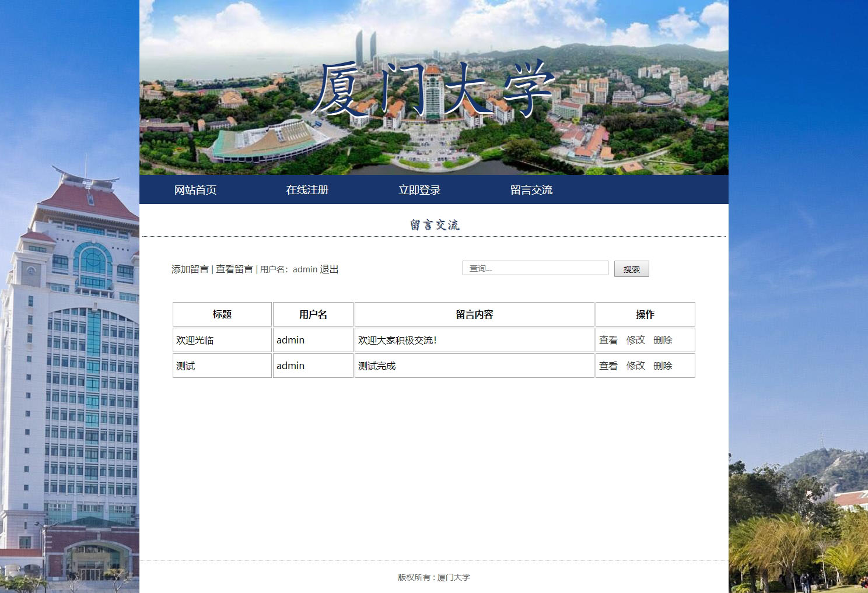868x593 pixels.
Task: Click the 添加留言 link
Action: [190, 269]
